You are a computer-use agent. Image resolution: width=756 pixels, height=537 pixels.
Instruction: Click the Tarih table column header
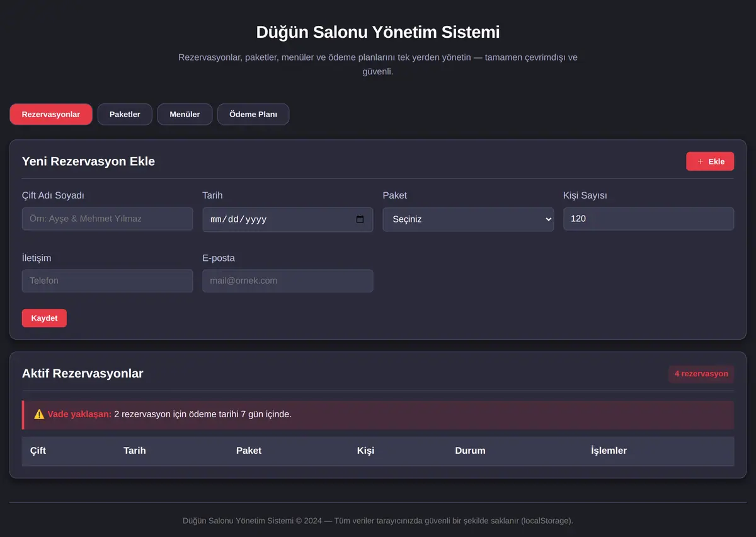click(x=135, y=451)
